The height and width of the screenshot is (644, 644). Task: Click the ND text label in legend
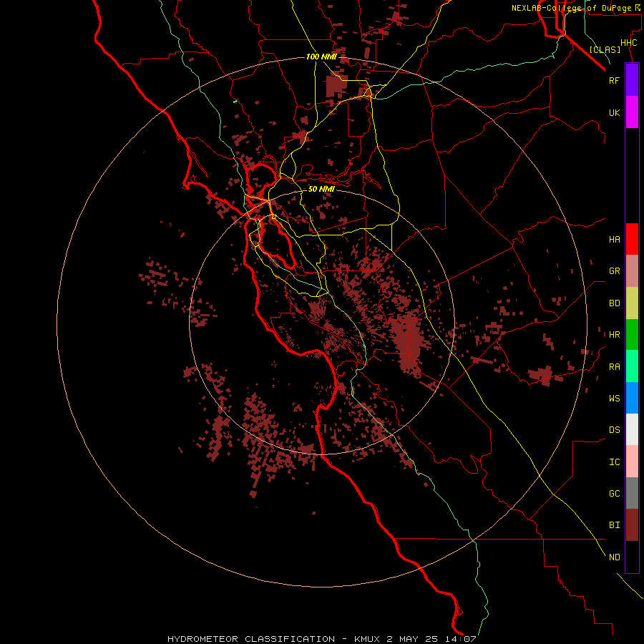(x=614, y=557)
